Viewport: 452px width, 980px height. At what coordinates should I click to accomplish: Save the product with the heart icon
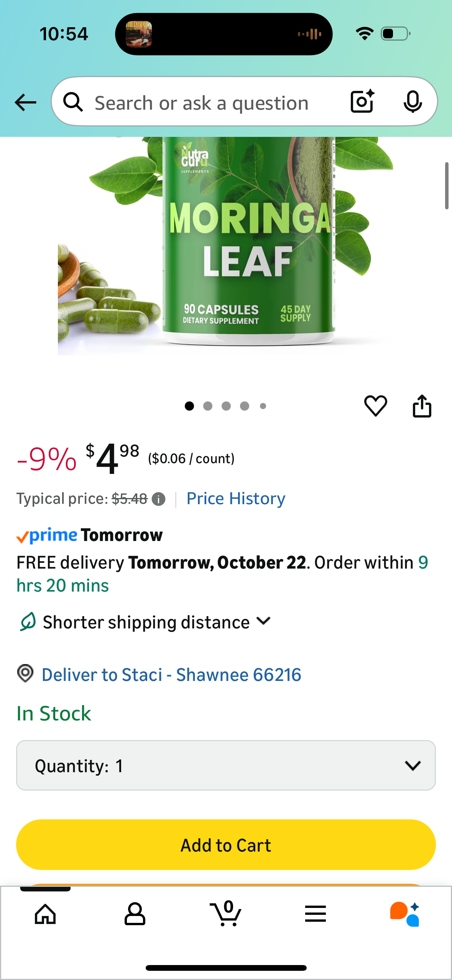pyautogui.click(x=376, y=406)
